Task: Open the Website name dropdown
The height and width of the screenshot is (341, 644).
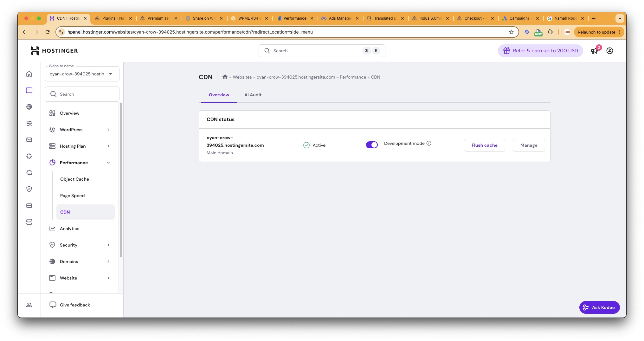Action: [x=82, y=74]
